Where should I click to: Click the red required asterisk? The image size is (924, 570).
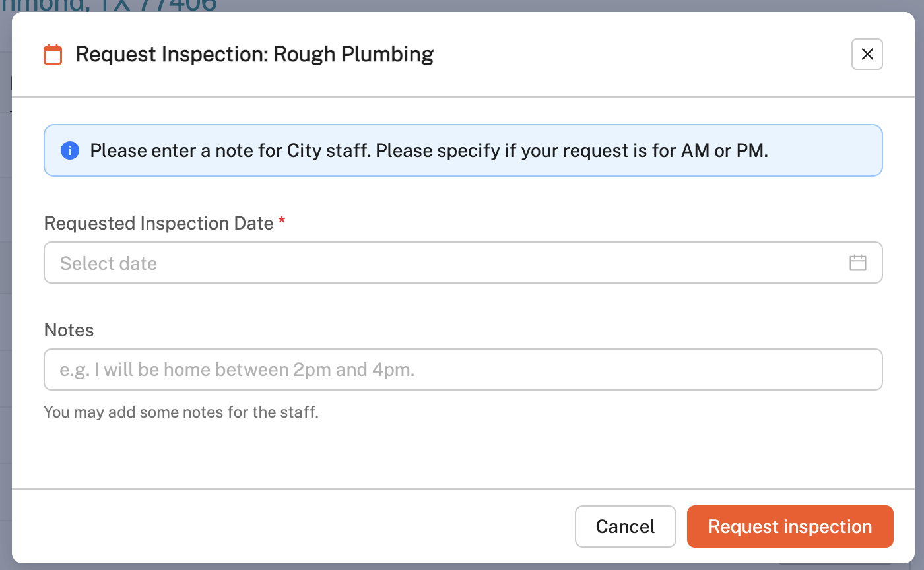[282, 222]
